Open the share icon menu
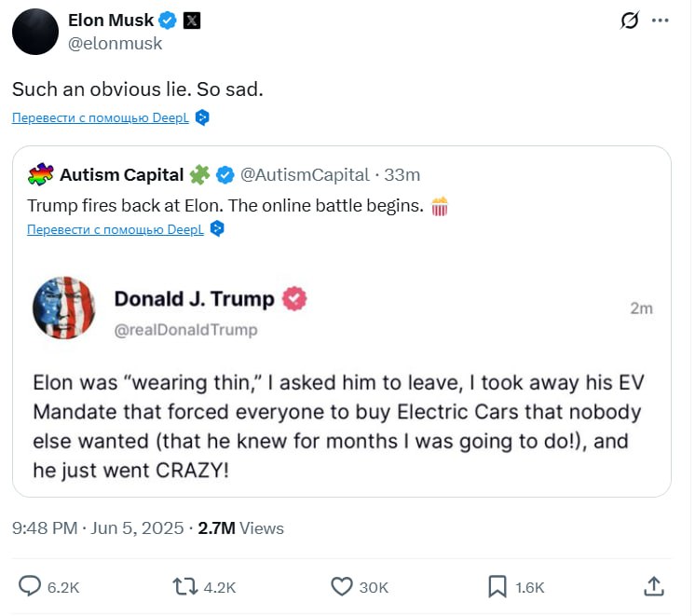Screen dimensions: 695x616 [x=654, y=585]
